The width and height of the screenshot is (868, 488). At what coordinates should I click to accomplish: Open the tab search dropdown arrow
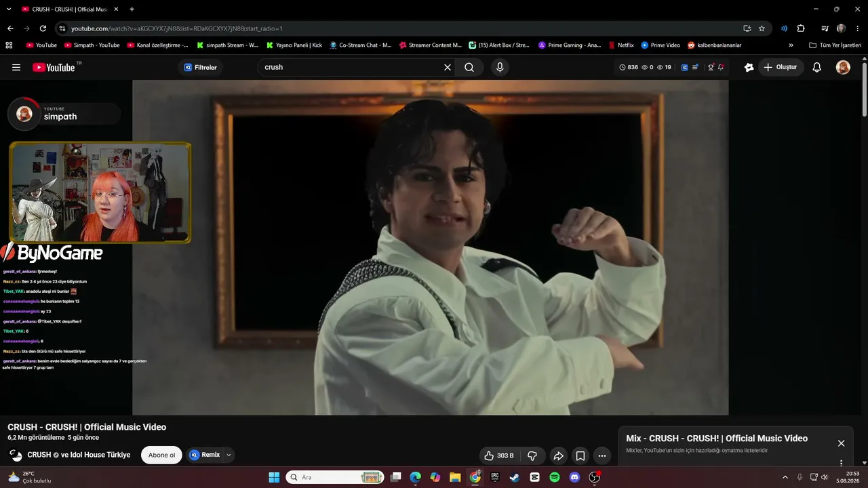click(9, 9)
